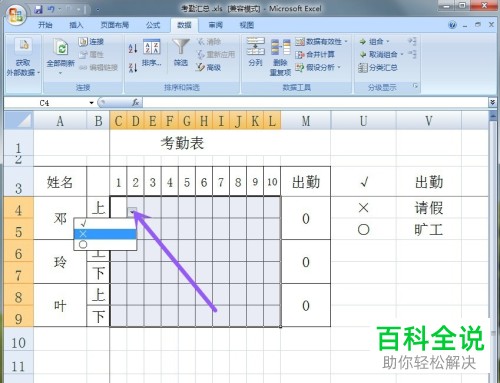Screen dimensions: 500x383
Task: Undo the last action
Action: (51, 9)
